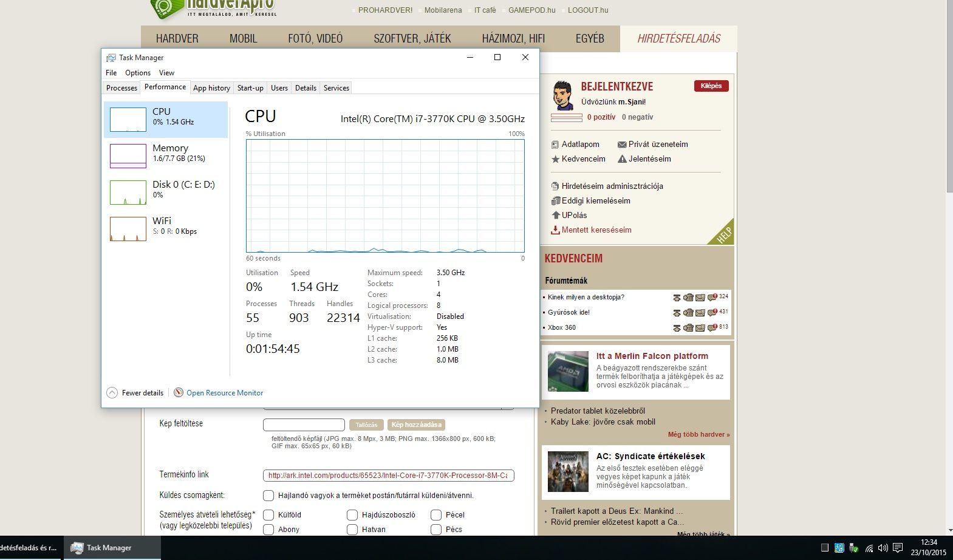Viewport: 953px width, 560px height.
Task: Remove 'Gyúrósok ide!' from favorites
Action: point(688,313)
